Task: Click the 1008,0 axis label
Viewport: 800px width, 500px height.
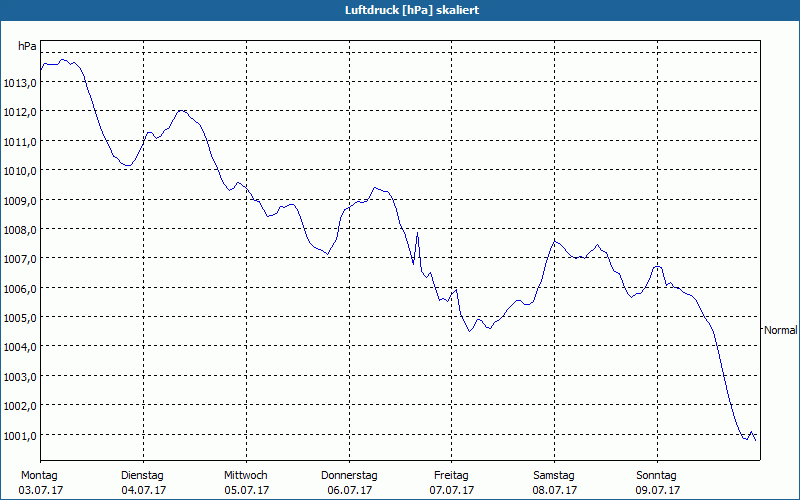Action: (x=20, y=230)
